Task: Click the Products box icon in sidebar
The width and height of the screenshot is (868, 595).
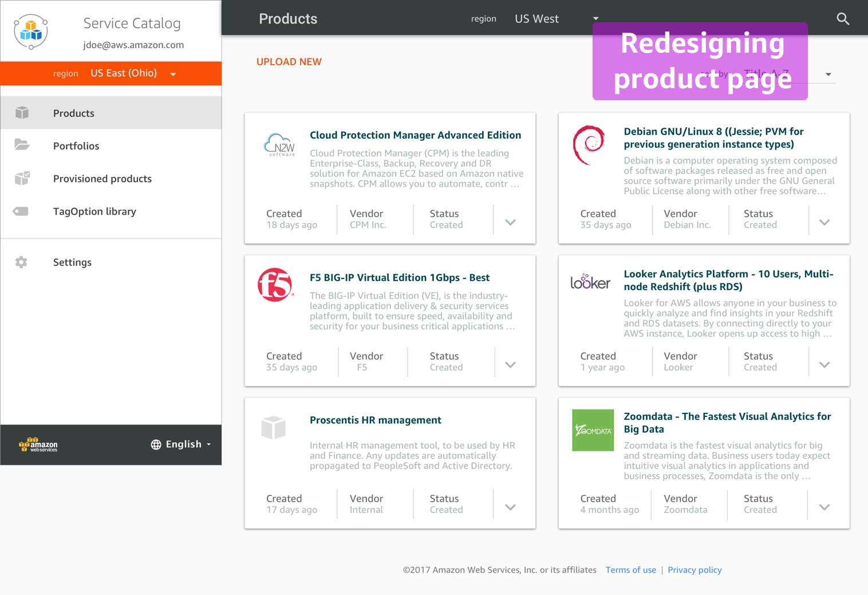Action: click(x=22, y=113)
